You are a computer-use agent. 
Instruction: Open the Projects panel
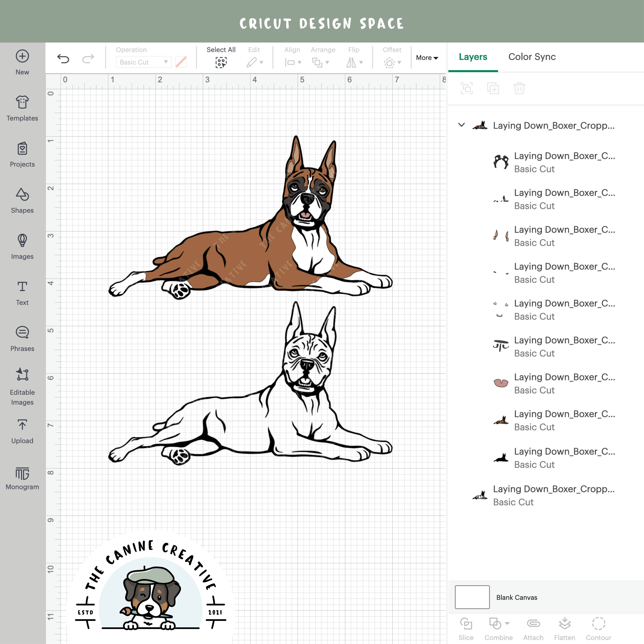point(22,154)
